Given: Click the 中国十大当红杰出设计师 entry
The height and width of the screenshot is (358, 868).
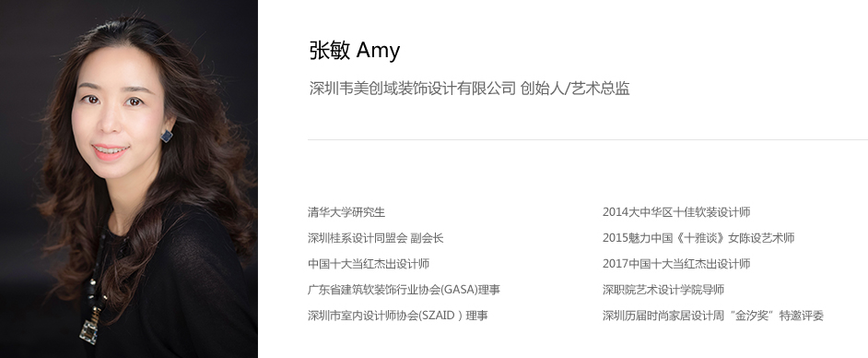Looking at the screenshot, I should tap(369, 264).
